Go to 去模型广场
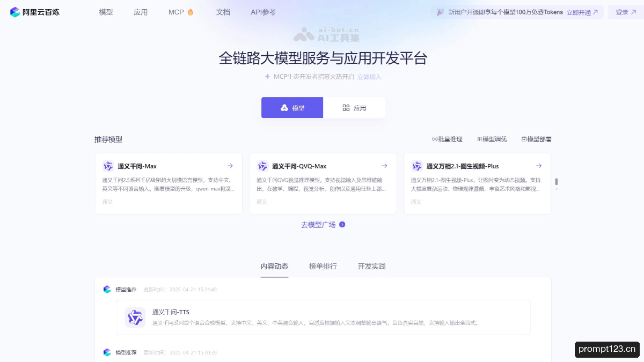Screen dimensions: 644x362 pyautogui.click(x=323, y=225)
